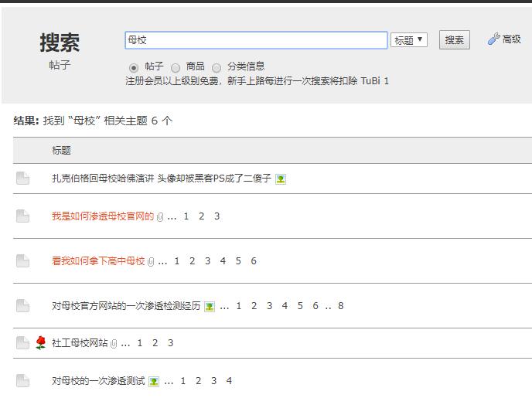Click image attachment icon after 扎克伯格 thread title
Screen dimensions: 532x398
pos(281,179)
